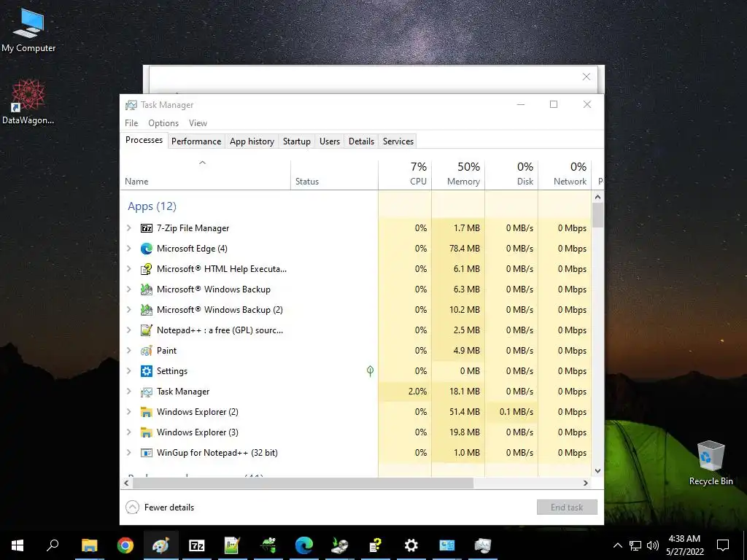Click the WinGup for Notepad++ process icon
Screen dimensions: 747x560
(146, 453)
